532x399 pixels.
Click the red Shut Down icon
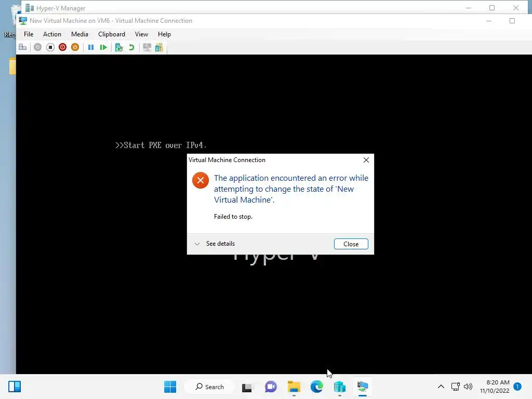point(62,47)
